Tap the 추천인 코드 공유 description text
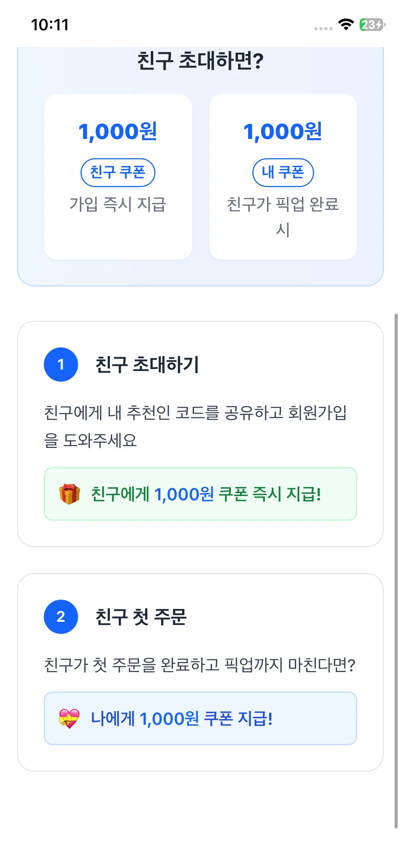The height and width of the screenshot is (868, 401). 195,426
